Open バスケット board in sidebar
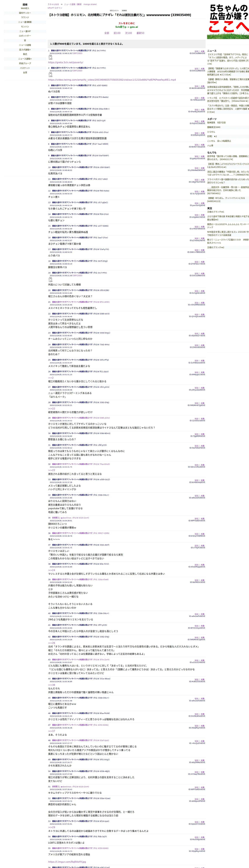The image size is (249, 868). (25, 68)
